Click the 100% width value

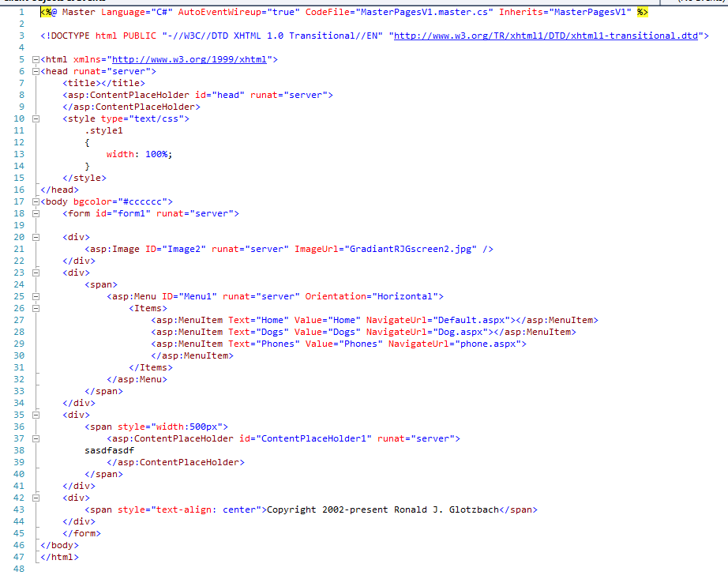pyautogui.click(x=156, y=154)
